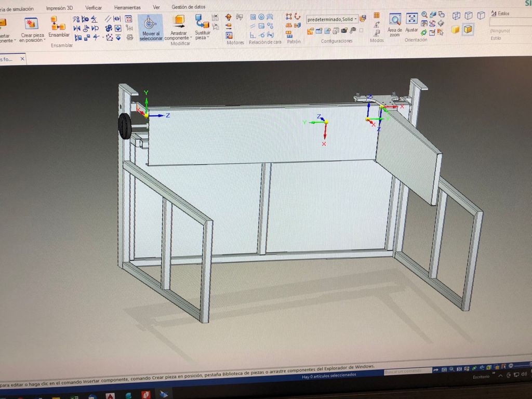Activate the Área de zoom tool
The width and height of the screenshot is (532, 399).
pyautogui.click(x=395, y=25)
